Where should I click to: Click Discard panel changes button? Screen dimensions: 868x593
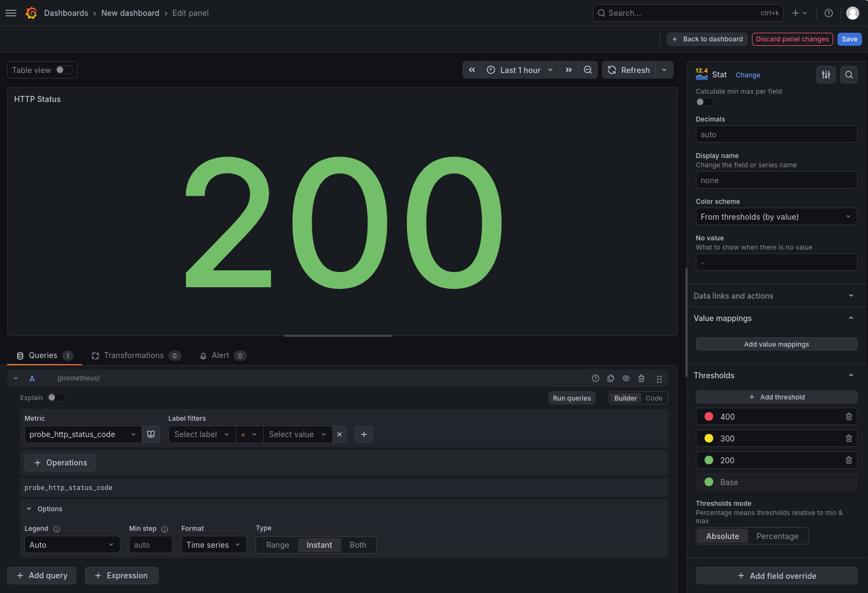(792, 39)
